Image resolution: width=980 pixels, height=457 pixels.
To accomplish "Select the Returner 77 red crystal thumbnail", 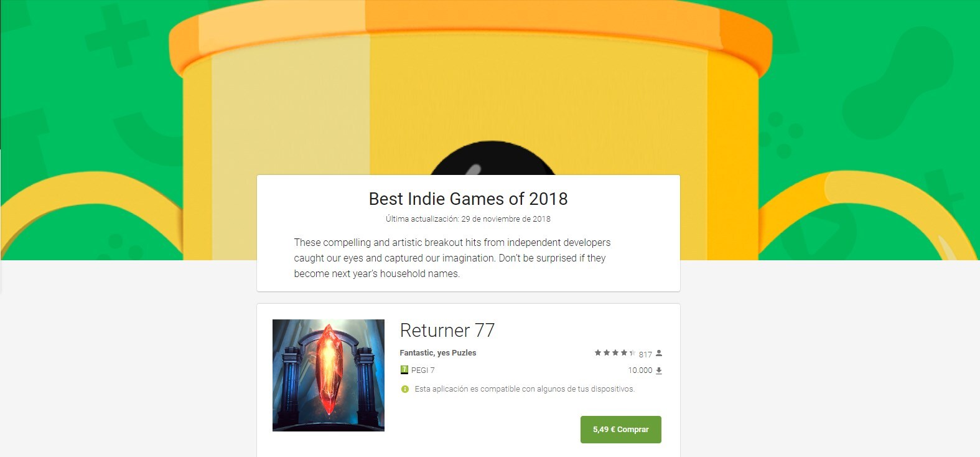I will pos(329,375).
